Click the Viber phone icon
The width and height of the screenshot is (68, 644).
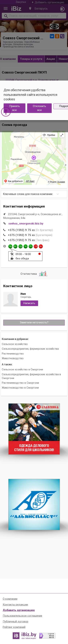pyautogui.click(x=62, y=36)
